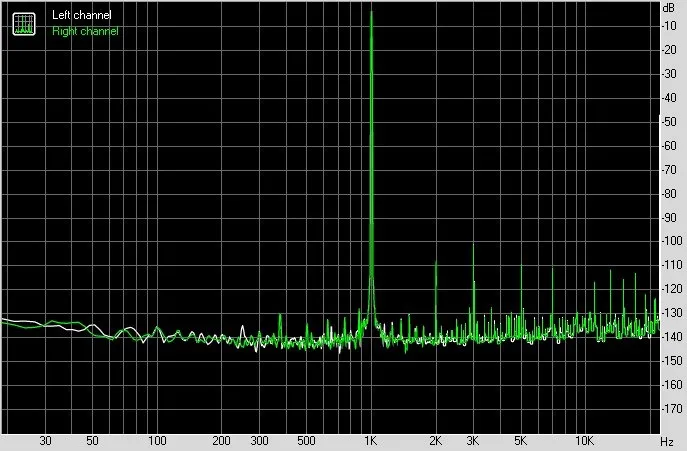
Task: Click the "-10" dB scale label
Action: (669, 26)
